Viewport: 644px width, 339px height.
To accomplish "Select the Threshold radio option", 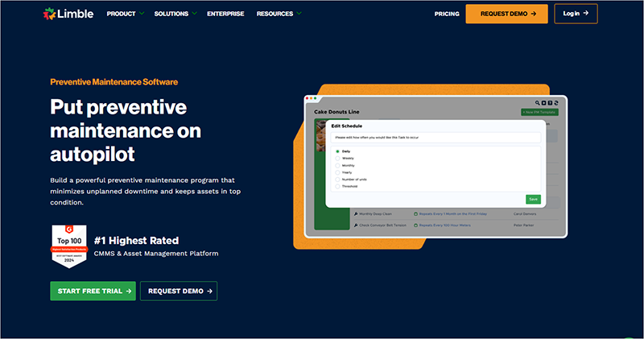I will click(336, 186).
